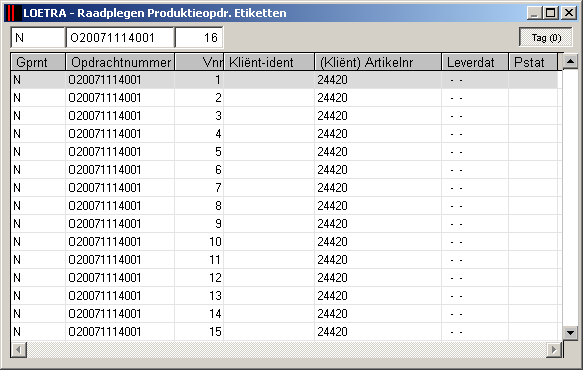Click the scroll down arrow in the vertical scrollbar

pyautogui.click(x=570, y=332)
